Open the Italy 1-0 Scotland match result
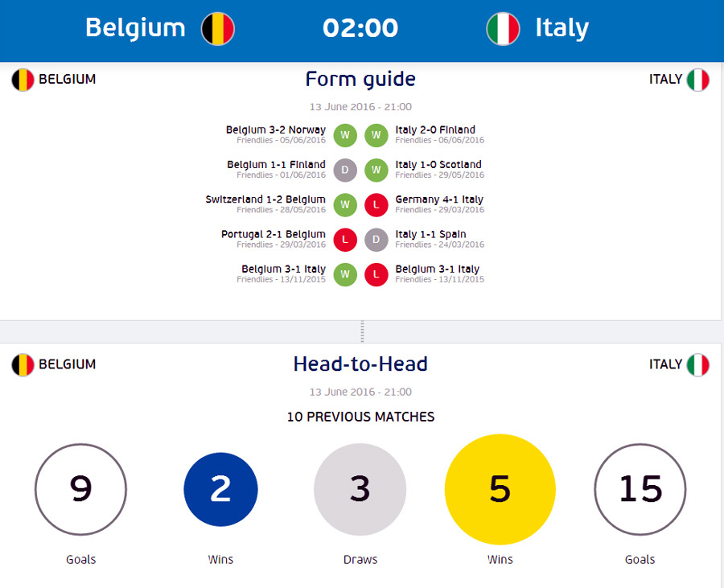 [x=438, y=165]
